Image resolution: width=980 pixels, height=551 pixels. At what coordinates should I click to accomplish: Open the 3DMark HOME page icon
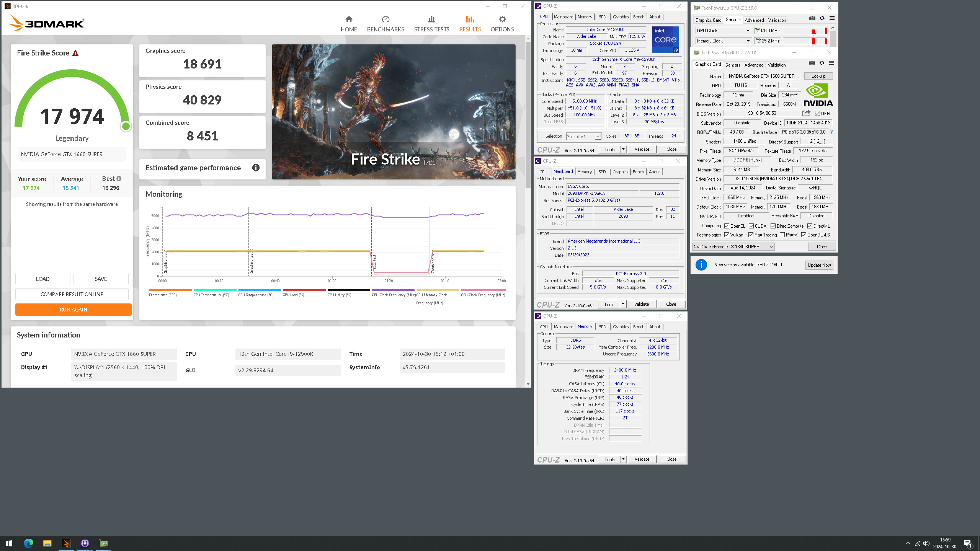(348, 19)
